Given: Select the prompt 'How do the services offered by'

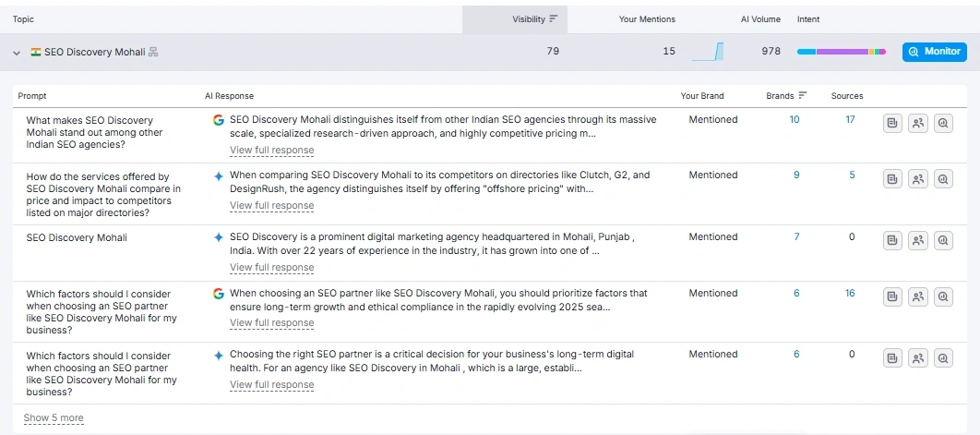Looking at the screenshot, I should tap(103, 195).
